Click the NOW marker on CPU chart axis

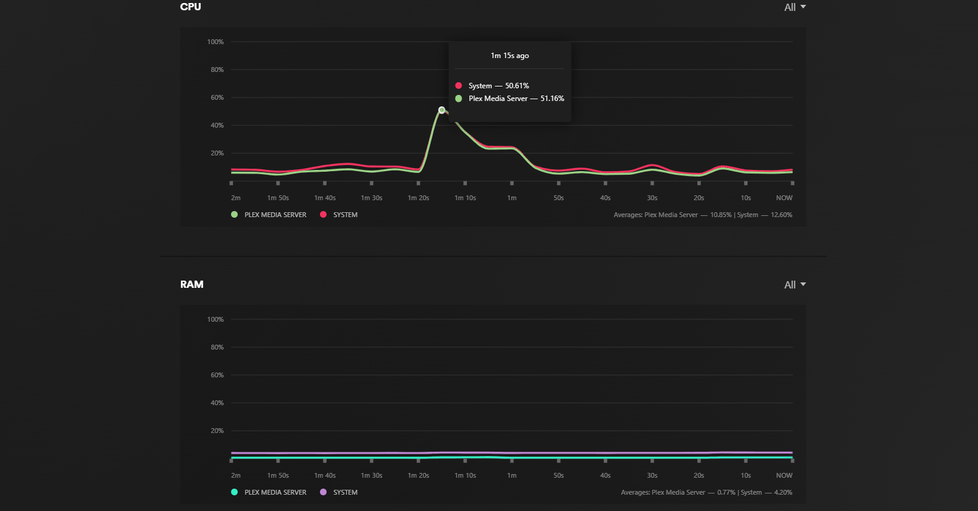[784, 198]
